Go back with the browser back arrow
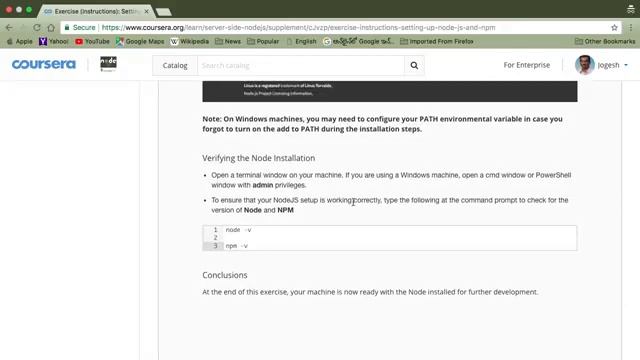The image size is (640, 360). (9, 27)
